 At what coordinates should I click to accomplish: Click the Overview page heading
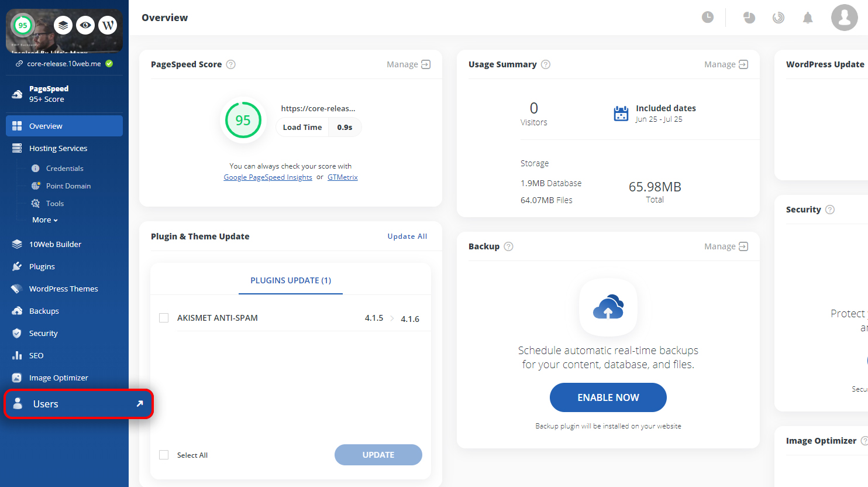click(165, 18)
